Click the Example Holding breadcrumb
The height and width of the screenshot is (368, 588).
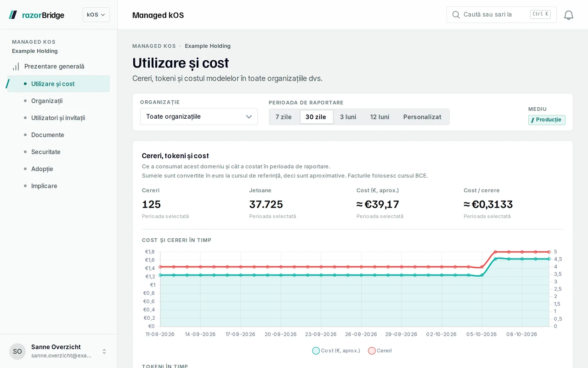(208, 46)
